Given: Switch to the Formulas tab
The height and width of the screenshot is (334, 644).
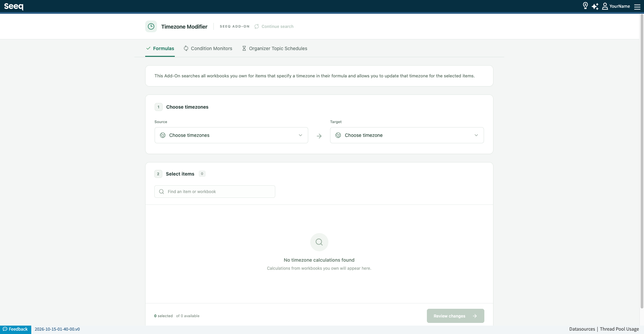Looking at the screenshot, I should tap(160, 48).
